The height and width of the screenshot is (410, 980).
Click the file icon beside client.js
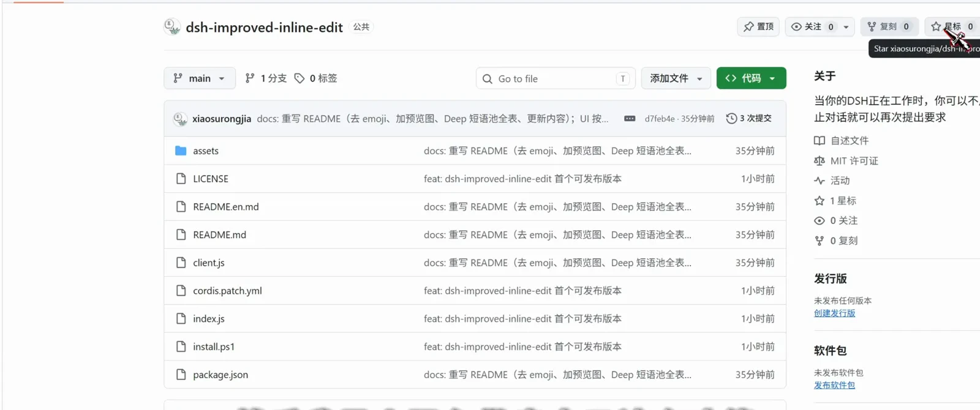point(181,263)
